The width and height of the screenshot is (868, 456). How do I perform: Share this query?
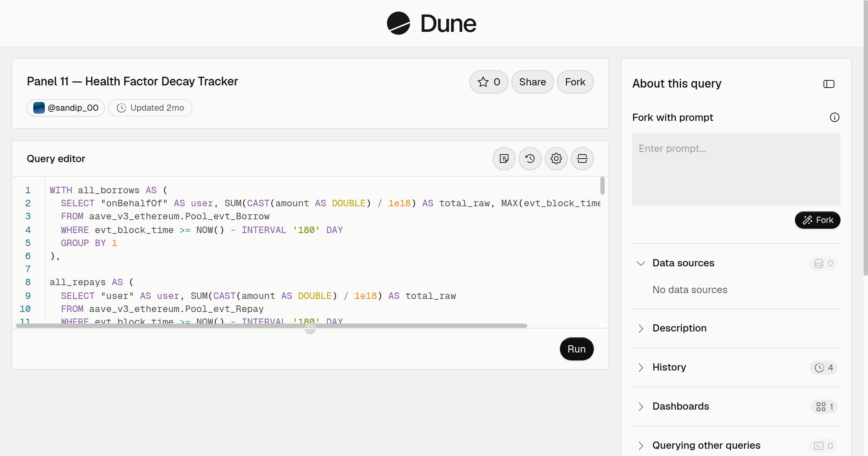(532, 82)
